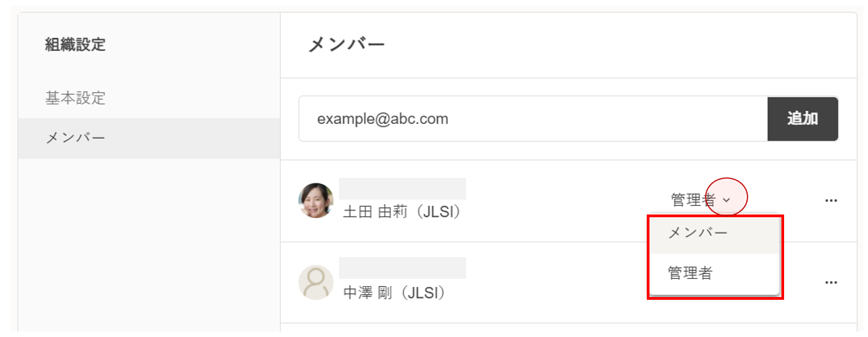This screenshot has width=868, height=337.
Task: Click the name 土田 由莉（JLSI）
Action: point(403,212)
